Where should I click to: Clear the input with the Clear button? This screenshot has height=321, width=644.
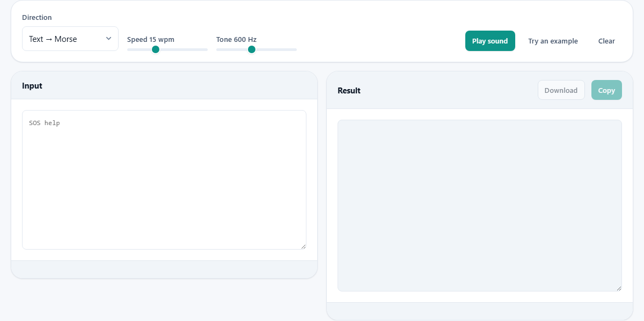[x=606, y=41]
